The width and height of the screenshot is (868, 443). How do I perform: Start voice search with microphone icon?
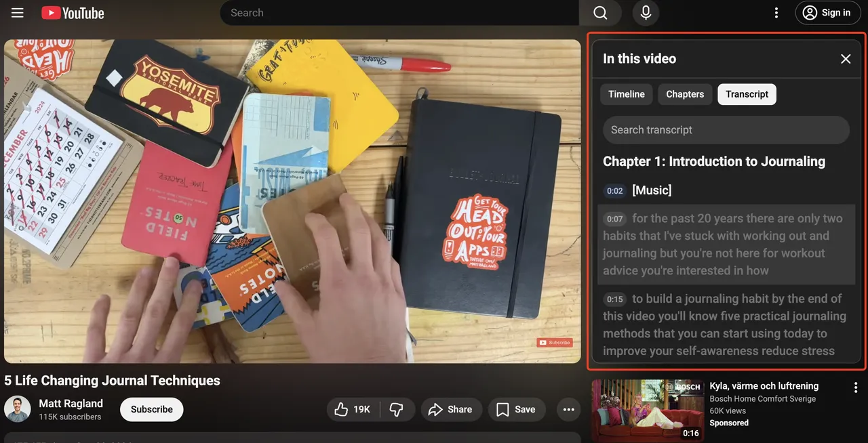646,13
